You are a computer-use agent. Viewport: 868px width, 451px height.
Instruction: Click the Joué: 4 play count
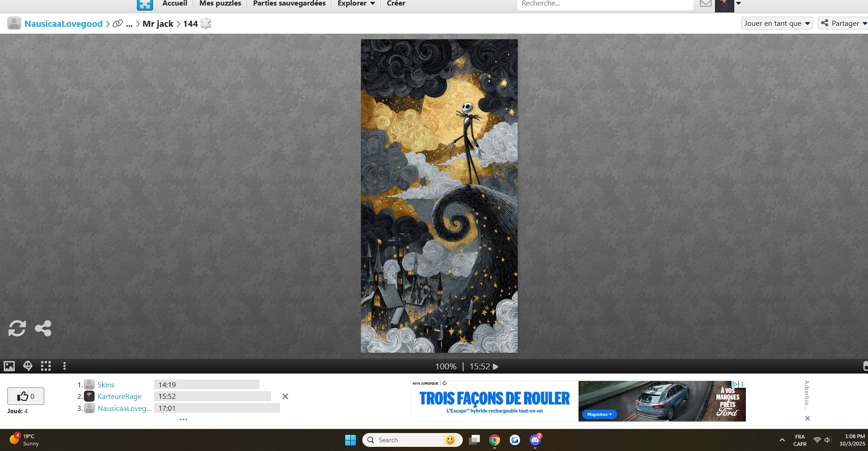point(18,411)
